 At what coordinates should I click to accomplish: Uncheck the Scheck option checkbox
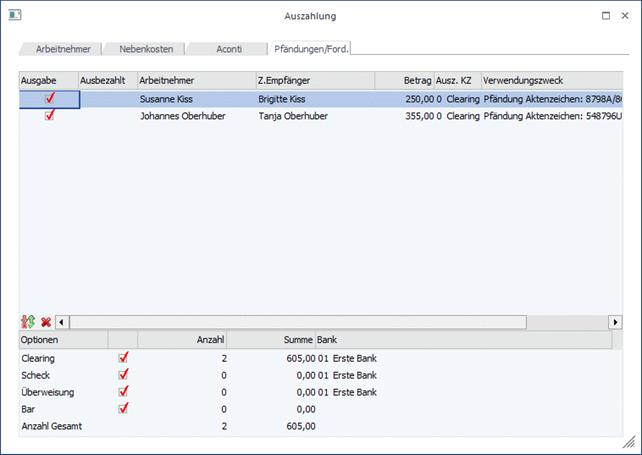click(124, 374)
